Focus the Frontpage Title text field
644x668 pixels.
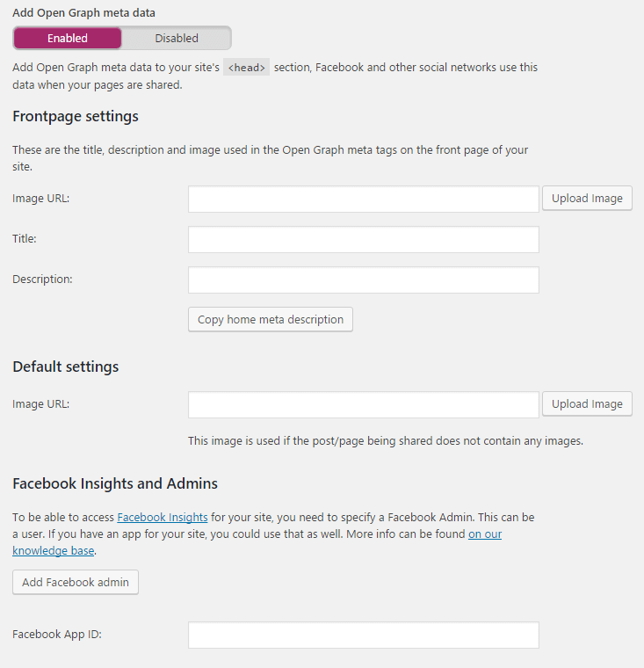point(364,239)
